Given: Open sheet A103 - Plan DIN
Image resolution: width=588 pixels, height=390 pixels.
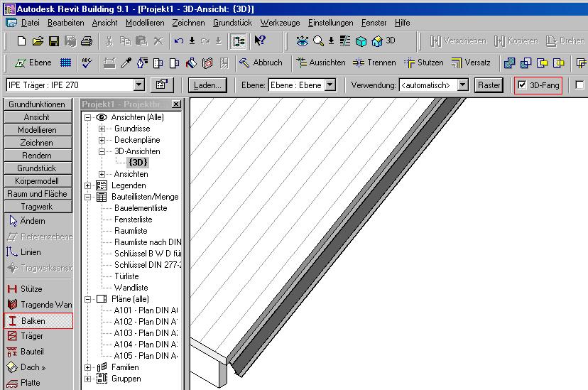Looking at the screenshot, I should click(x=146, y=333).
